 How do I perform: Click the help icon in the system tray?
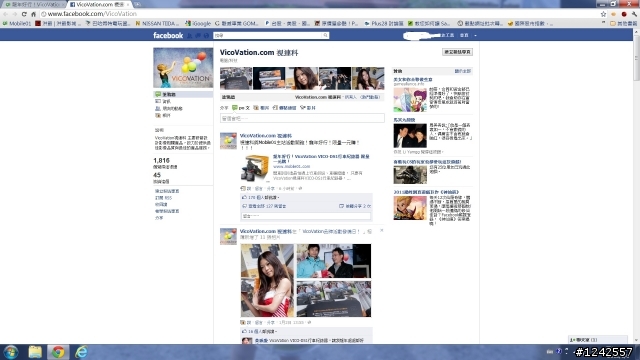pyautogui.click(x=559, y=351)
